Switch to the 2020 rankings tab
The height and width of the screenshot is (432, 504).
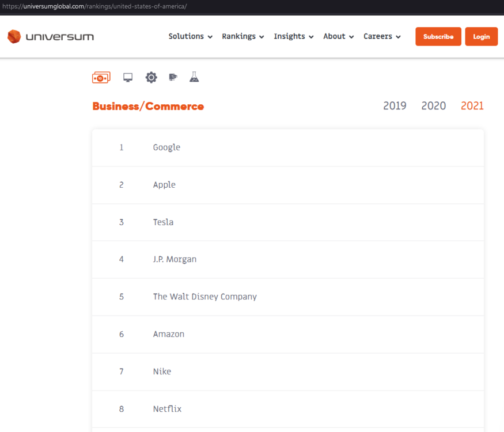[x=433, y=106]
